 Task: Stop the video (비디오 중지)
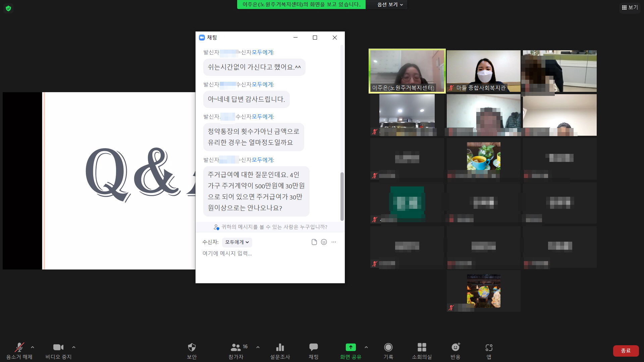click(x=58, y=351)
